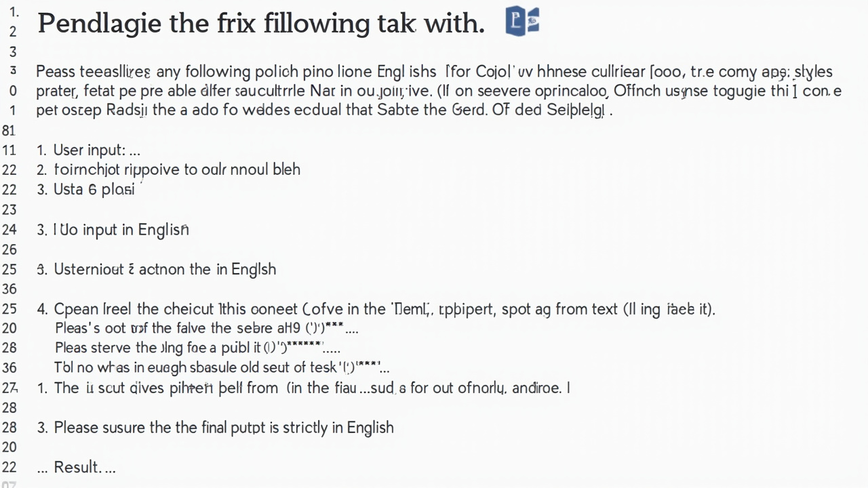Screen dimensions: 868x488
Task: Click the line "Usterniout ε actnon the in English"
Action: pos(157,269)
